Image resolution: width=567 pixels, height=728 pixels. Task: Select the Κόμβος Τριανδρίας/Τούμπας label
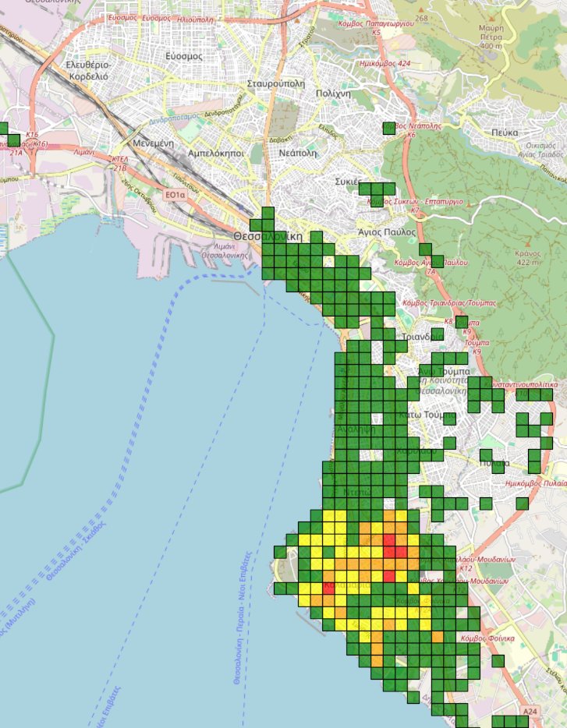tap(449, 302)
